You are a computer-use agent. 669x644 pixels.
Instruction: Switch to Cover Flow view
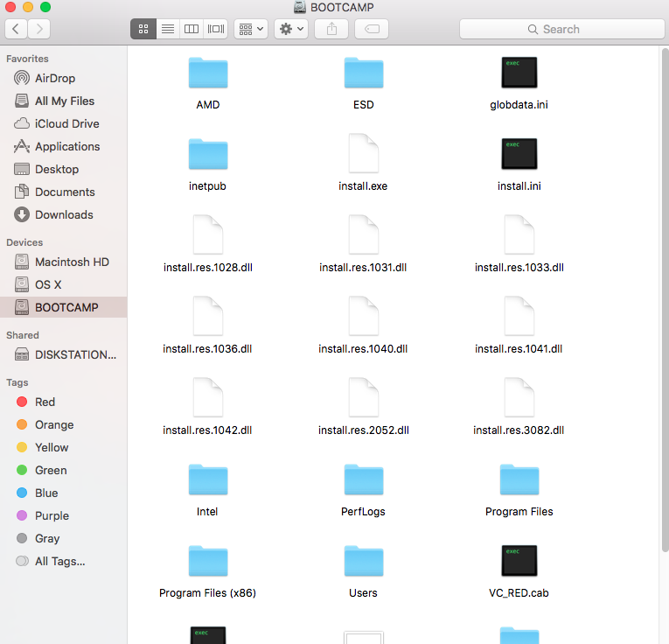[x=215, y=29]
